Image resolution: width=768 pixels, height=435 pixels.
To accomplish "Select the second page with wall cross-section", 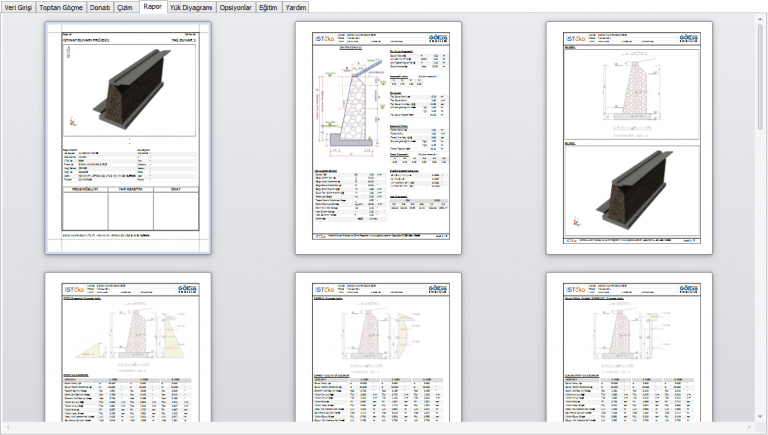I will pyautogui.click(x=379, y=138).
